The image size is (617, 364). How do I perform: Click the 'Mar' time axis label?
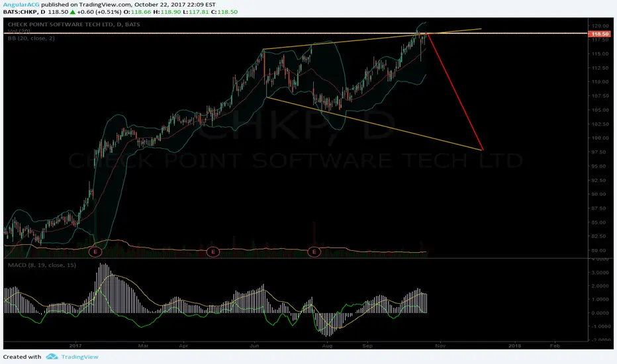pos(143,345)
